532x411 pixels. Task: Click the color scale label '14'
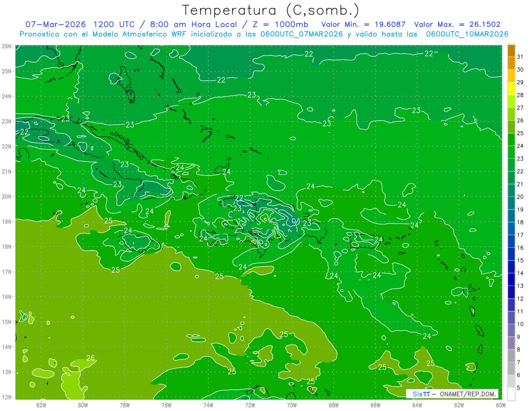click(x=520, y=273)
